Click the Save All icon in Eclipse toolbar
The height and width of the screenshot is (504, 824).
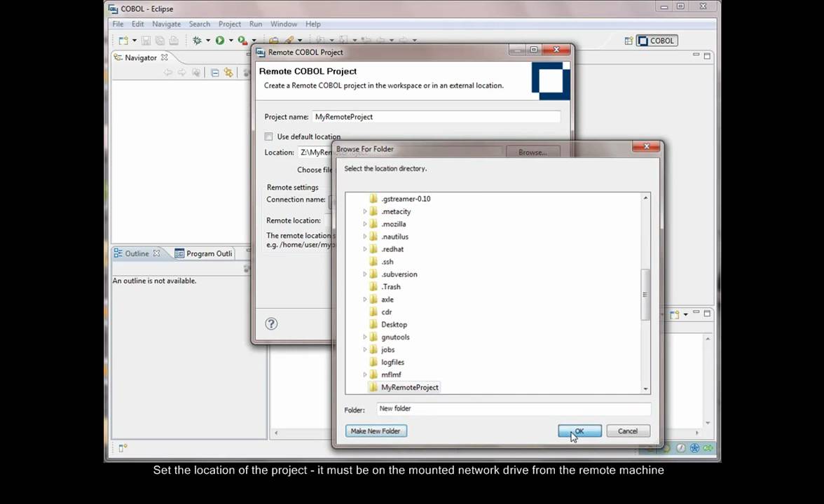[x=160, y=41]
